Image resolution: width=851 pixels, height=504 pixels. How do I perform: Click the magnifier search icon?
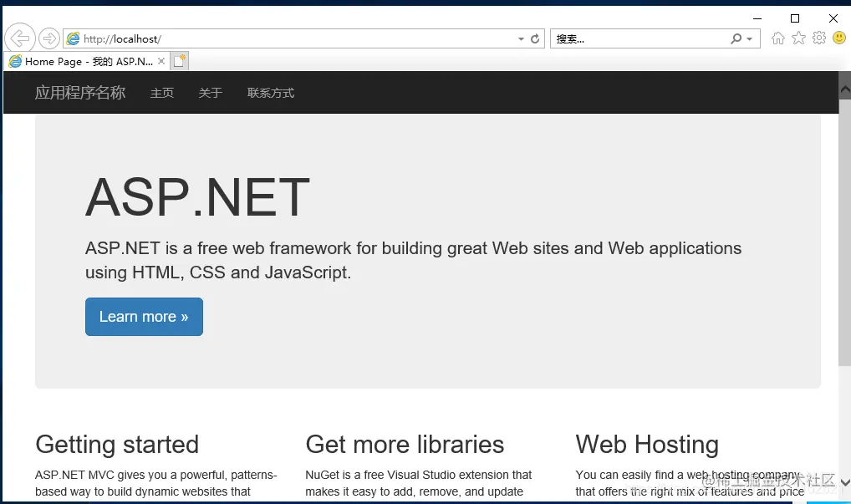(736, 38)
